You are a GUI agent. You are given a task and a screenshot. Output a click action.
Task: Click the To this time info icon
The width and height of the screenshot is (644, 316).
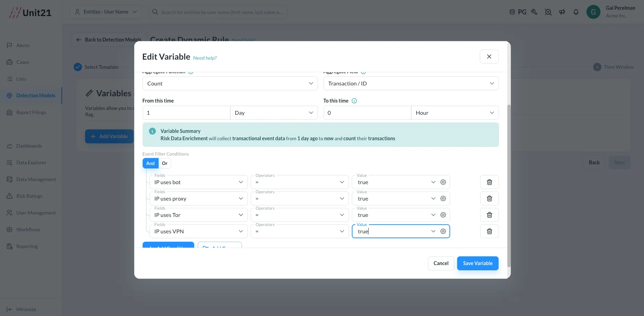pos(354,101)
